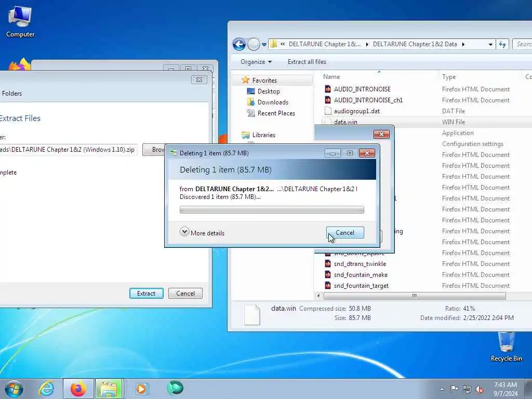
Task: Click the Recent Places icon in sidebar
Action: (251, 113)
